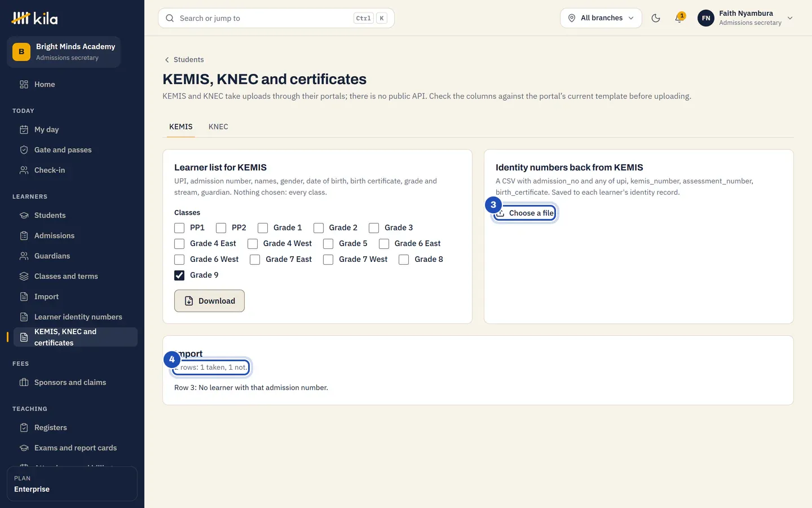Tick the Grade 3 checkbox
Screen dimensions: 812x508
click(x=374, y=228)
